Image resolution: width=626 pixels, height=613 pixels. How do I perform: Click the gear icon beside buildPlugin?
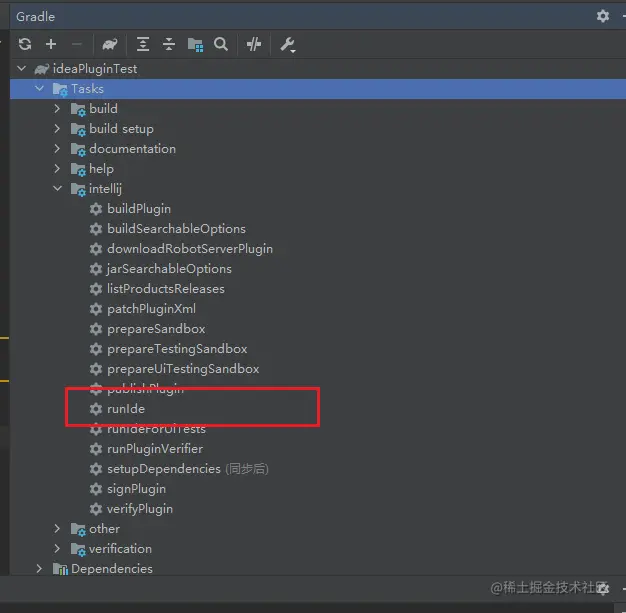click(96, 209)
